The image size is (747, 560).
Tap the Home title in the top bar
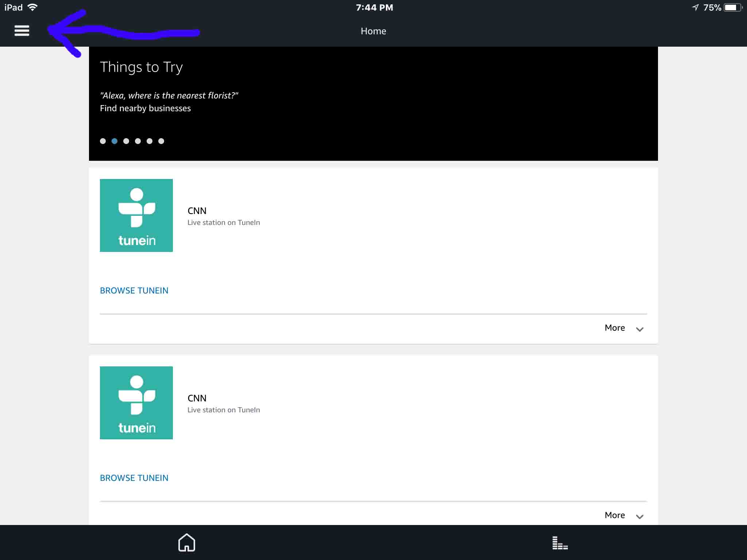(373, 31)
